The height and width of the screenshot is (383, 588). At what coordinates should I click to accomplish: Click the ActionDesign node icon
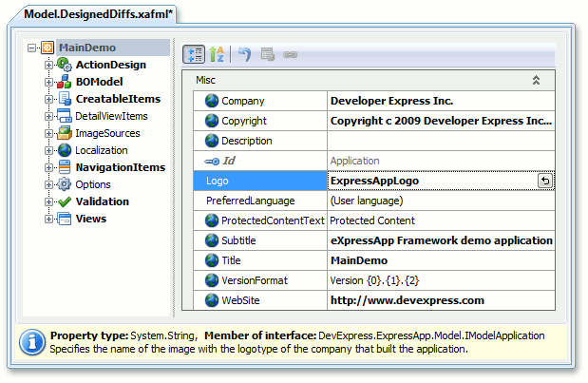65,65
